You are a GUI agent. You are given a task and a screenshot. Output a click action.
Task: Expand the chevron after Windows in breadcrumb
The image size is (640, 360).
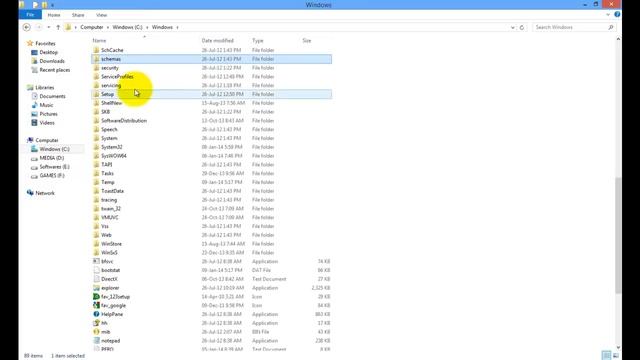pyautogui.click(x=178, y=27)
